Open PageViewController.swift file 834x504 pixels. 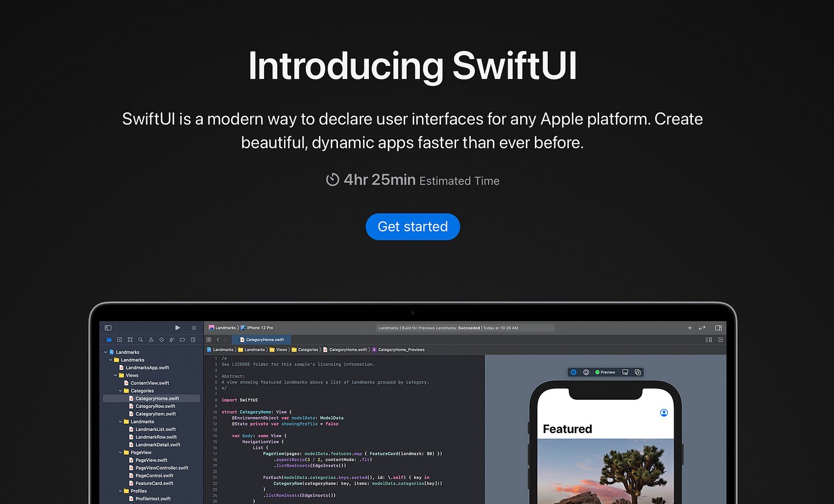coord(159,468)
